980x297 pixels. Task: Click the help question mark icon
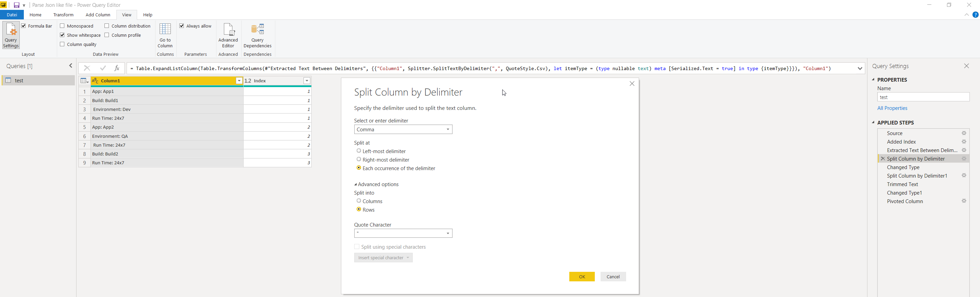coord(976,15)
